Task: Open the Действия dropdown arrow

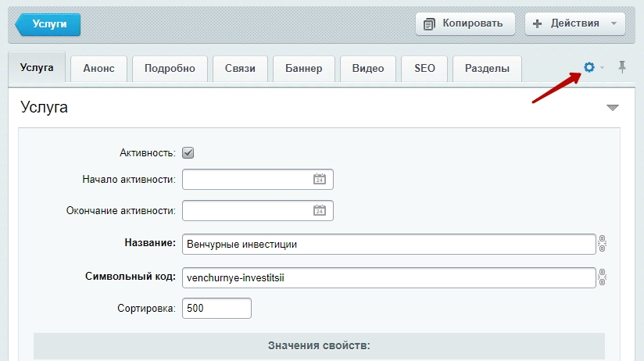Action: coord(614,23)
